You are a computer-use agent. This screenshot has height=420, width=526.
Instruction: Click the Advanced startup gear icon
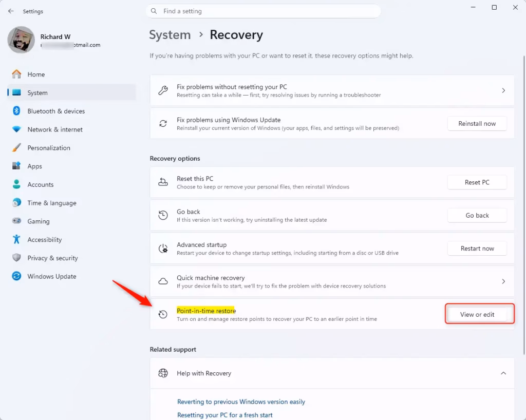163,249
